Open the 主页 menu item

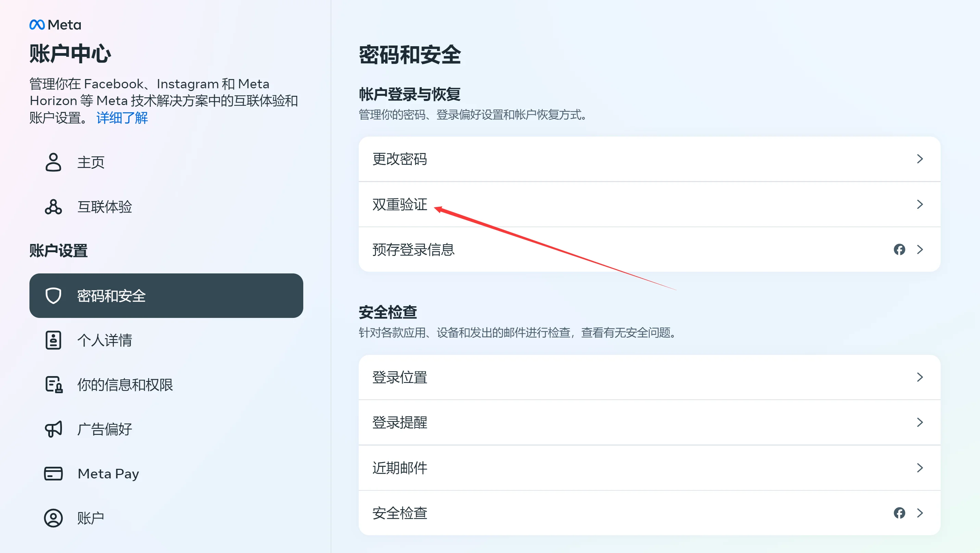click(91, 163)
